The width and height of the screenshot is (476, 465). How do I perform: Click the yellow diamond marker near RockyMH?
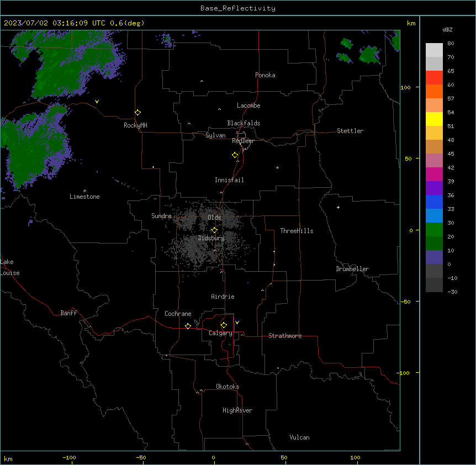[137, 113]
